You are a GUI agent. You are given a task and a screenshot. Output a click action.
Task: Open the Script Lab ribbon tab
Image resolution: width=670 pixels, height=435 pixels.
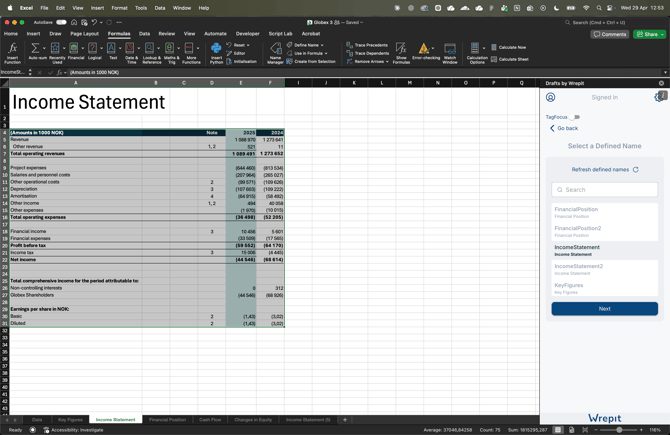tap(280, 34)
